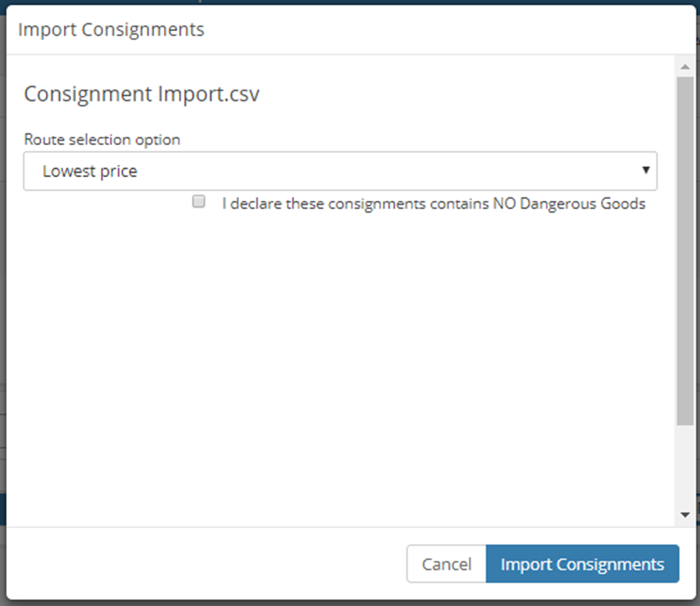This screenshot has width=700, height=606.
Task: Click the 'Dangerous Goods' words in the declaration
Action: (583, 203)
